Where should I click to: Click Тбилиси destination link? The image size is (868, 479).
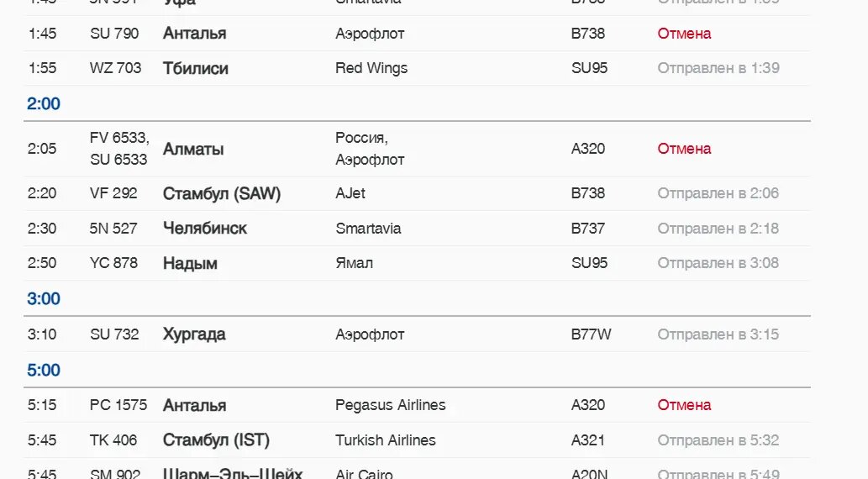click(195, 68)
